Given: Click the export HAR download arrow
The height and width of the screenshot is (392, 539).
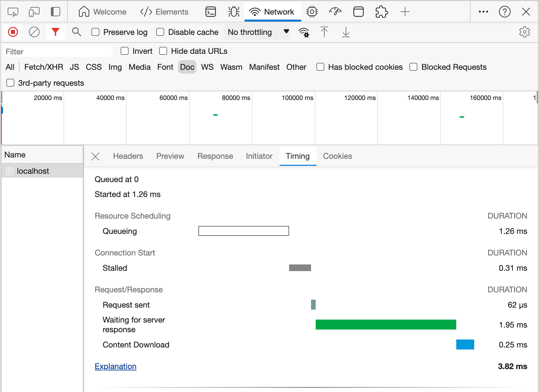Looking at the screenshot, I should point(346,32).
